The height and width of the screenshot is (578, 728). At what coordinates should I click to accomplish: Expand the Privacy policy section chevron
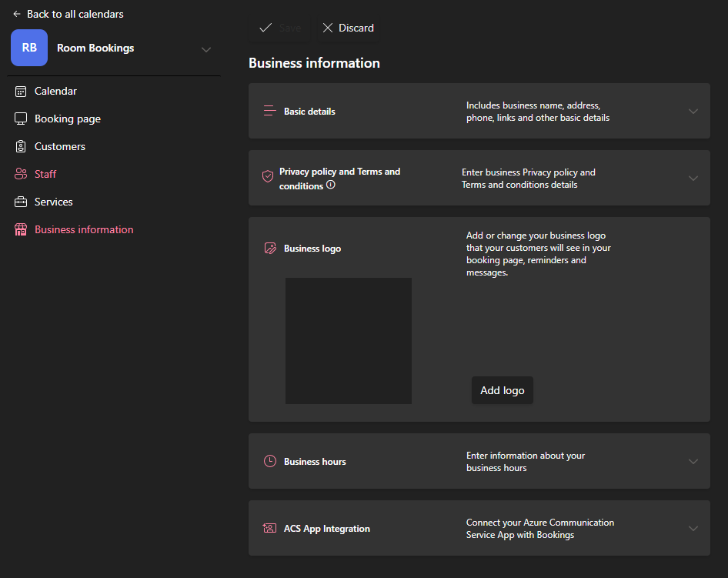(693, 178)
